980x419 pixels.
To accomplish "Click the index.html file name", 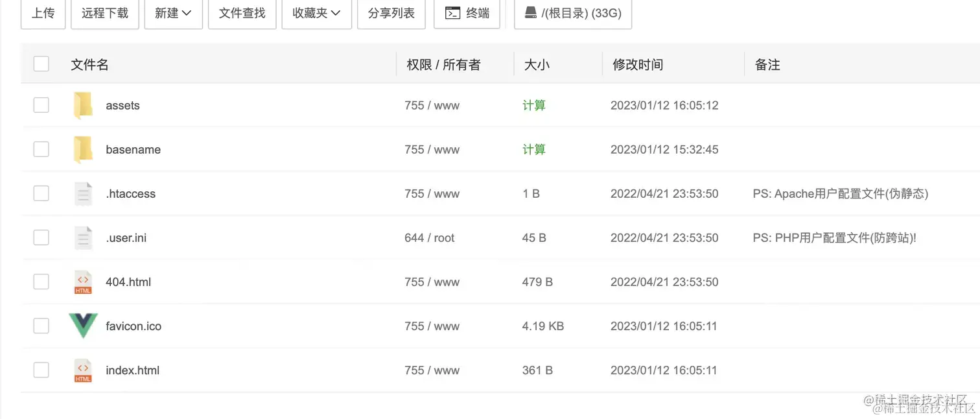I will pos(132,370).
